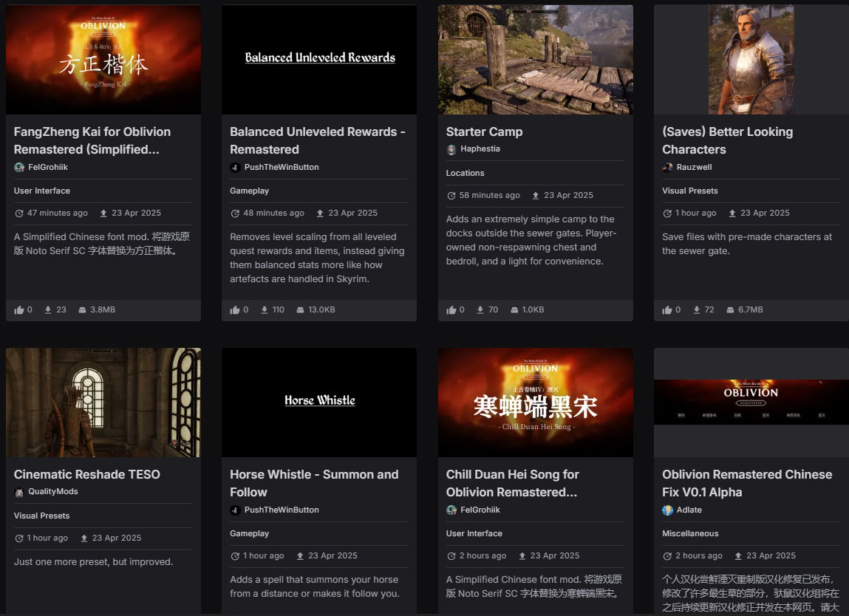Open Chill Duan Hei Song thumbnail

pos(536,403)
